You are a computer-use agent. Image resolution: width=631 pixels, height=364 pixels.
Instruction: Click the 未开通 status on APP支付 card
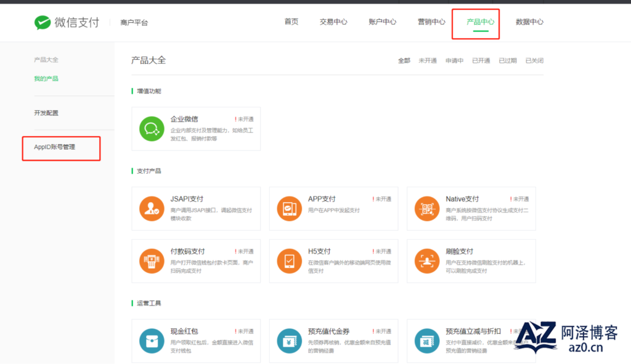pyautogui.click(x=382, y=199)
